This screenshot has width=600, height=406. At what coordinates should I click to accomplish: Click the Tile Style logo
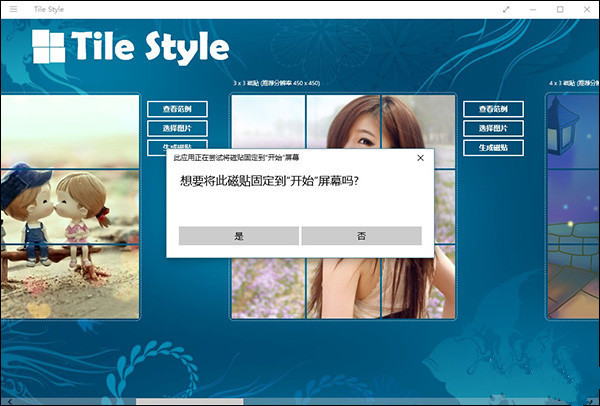tap(130, 47)
